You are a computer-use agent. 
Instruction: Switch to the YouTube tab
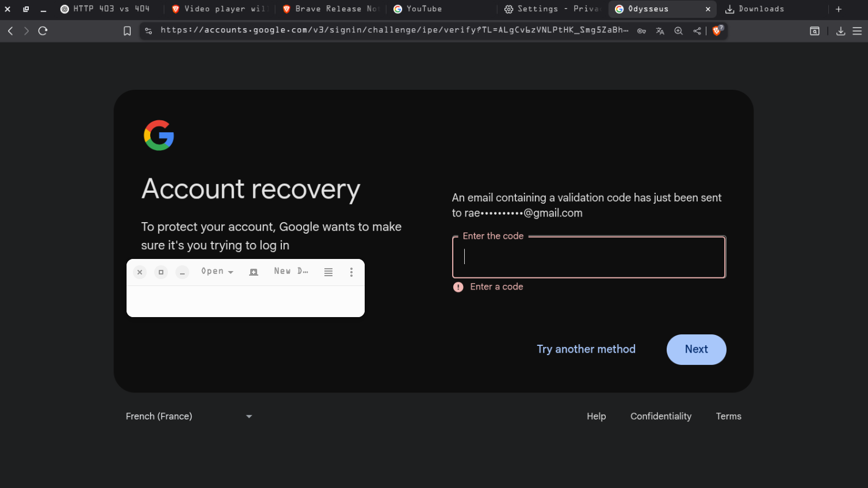[x=441, y=9]
